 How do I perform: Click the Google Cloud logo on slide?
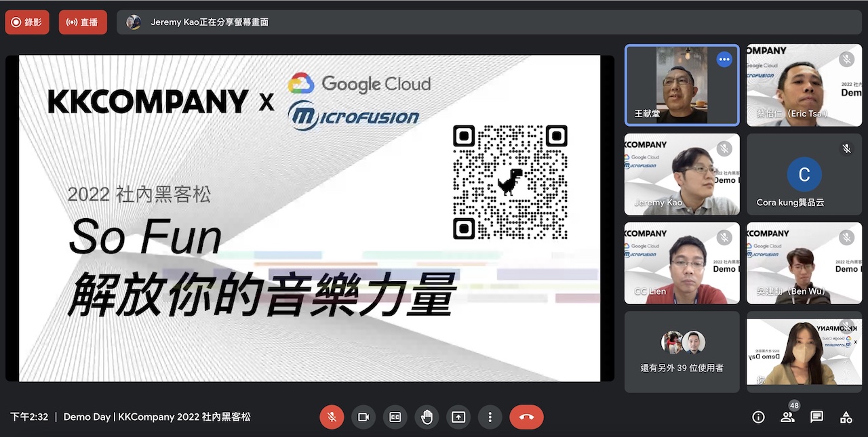[x=359, y=84]
